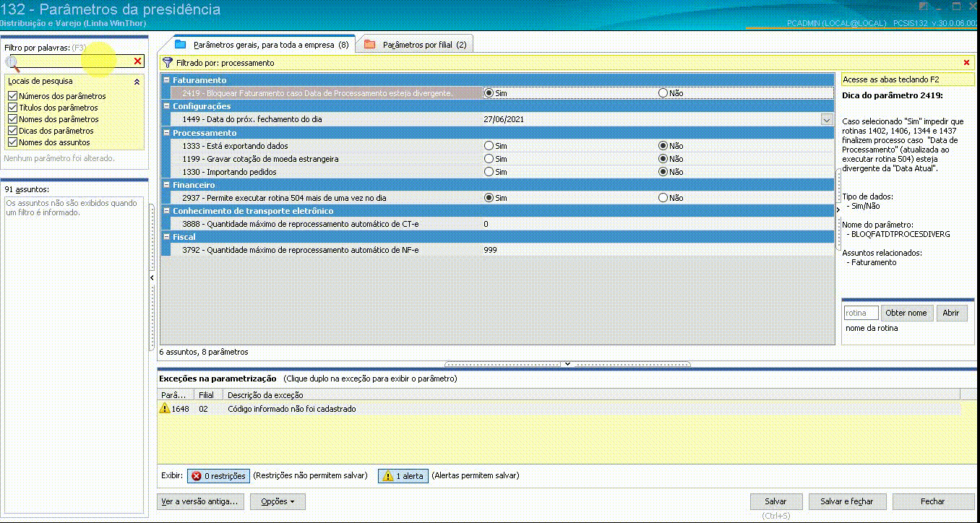Click the 'Filial' column header in exceptions
The image size is (980, 523).
point(210,395)
